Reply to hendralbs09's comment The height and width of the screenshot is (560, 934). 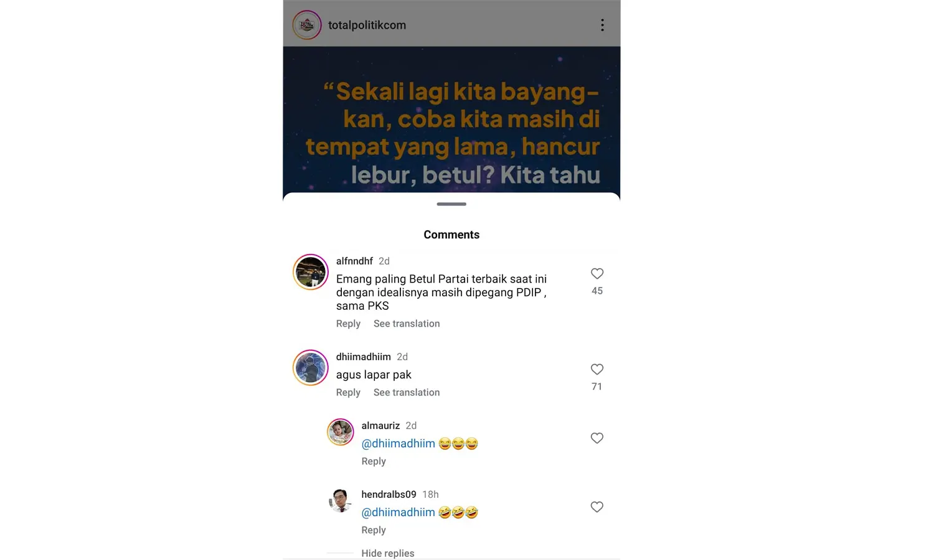click(374, 530)
